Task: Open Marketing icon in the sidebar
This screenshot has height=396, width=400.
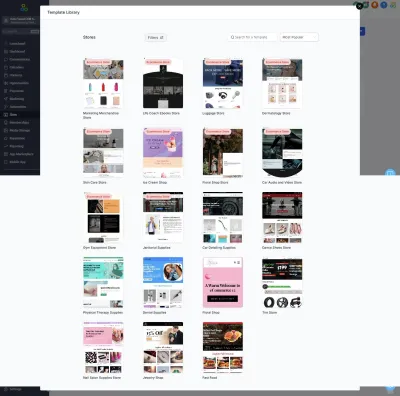Action: click(x=6, y=99)
